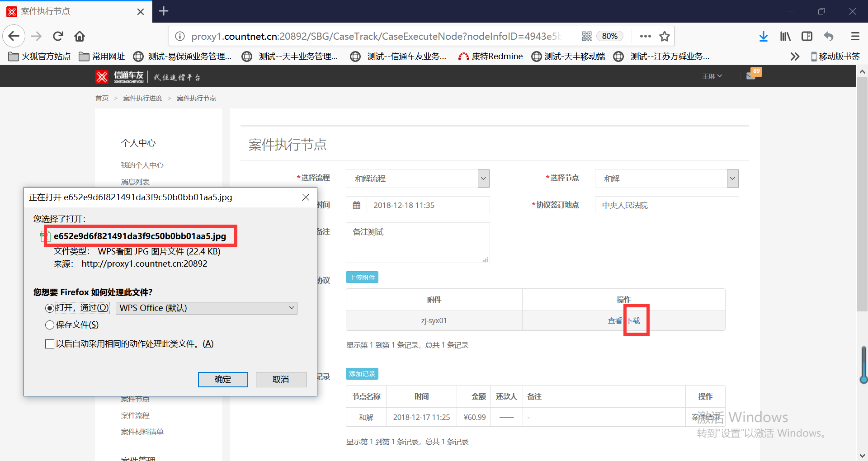The width and height of the screenshot is (868, 461).
Task: Go back with the browser back arrow
Action: coord(14,36)
